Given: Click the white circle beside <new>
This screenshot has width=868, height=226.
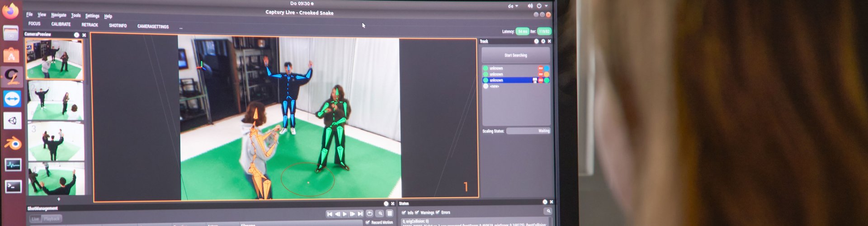Looking at the screenshot, I should pyautogui.click(x=486, y=86).
